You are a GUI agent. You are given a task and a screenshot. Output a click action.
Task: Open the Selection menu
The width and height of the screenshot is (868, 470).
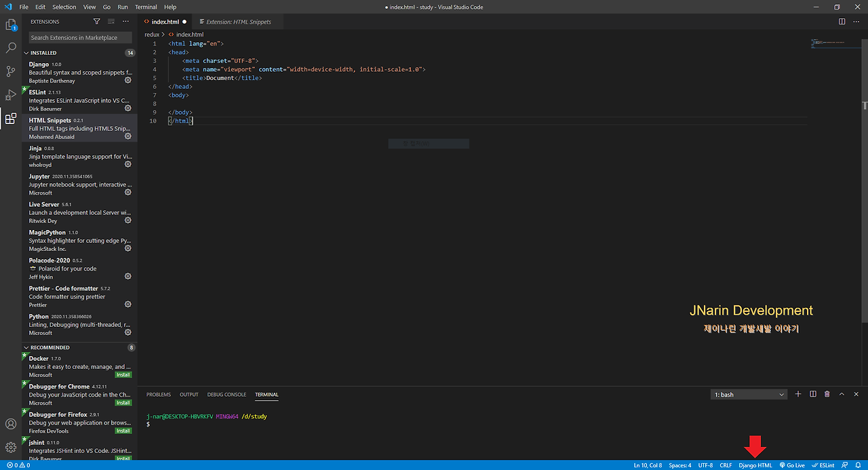[x=64, y=7]
